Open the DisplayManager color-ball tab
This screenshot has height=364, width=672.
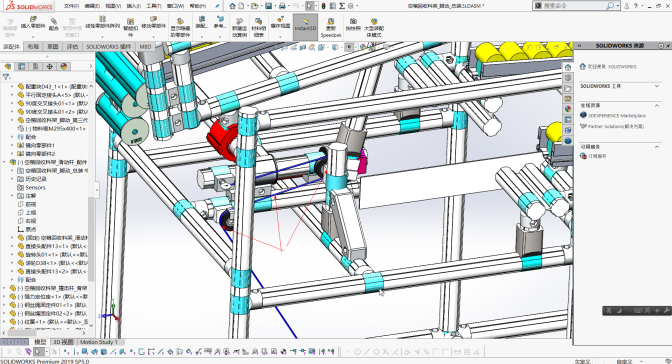click(64, 66)
